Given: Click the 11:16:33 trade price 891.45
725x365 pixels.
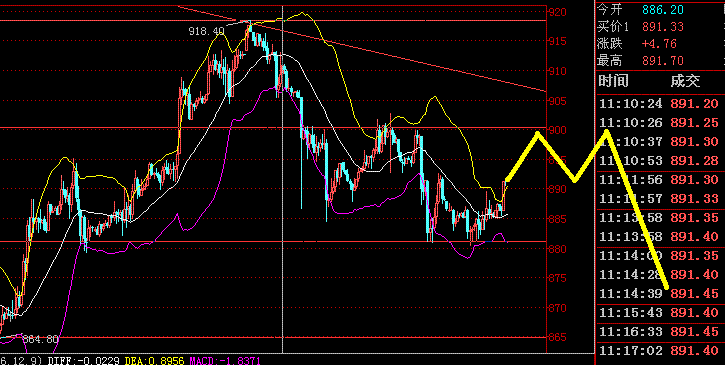Looking at the screenshot, I should [x=694, y=332].
